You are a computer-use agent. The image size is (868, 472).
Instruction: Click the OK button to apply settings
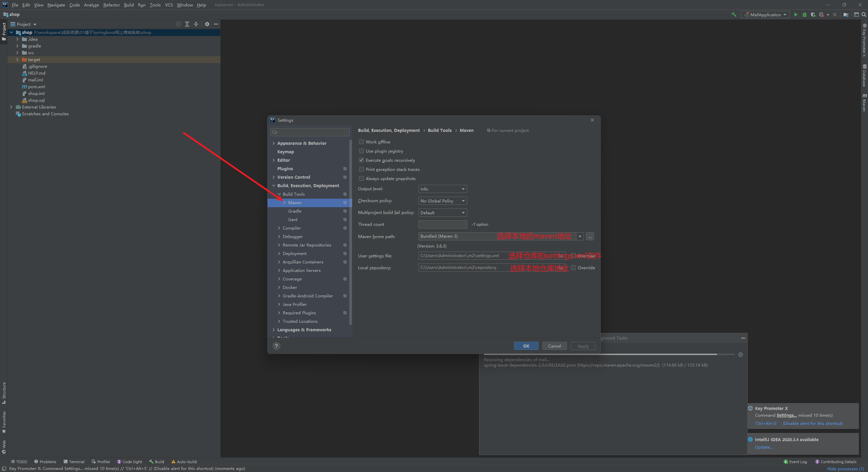click(526, 345)
